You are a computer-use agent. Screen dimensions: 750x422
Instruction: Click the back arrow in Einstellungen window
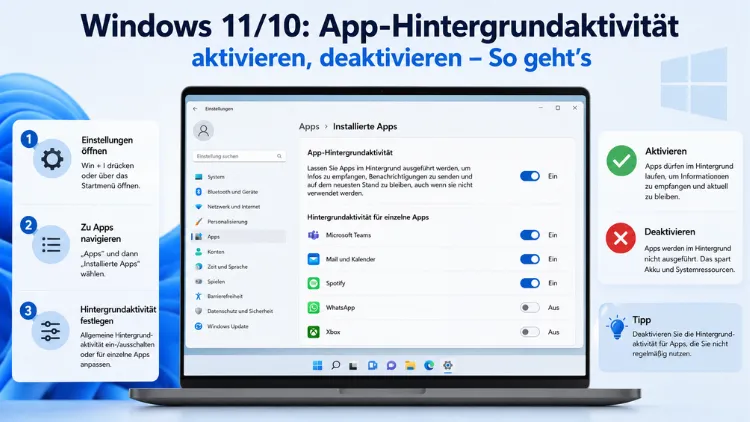195,109
